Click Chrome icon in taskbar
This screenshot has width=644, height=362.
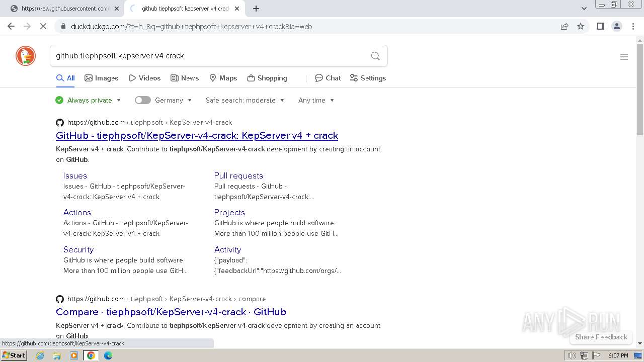91,355
